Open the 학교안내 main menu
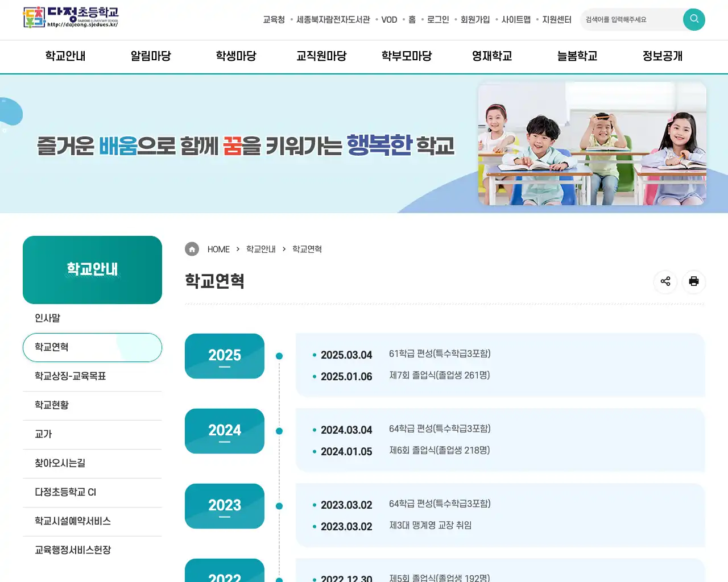This screenshot has height=582, width=728. pyautogui.click(x=65, y=56)
